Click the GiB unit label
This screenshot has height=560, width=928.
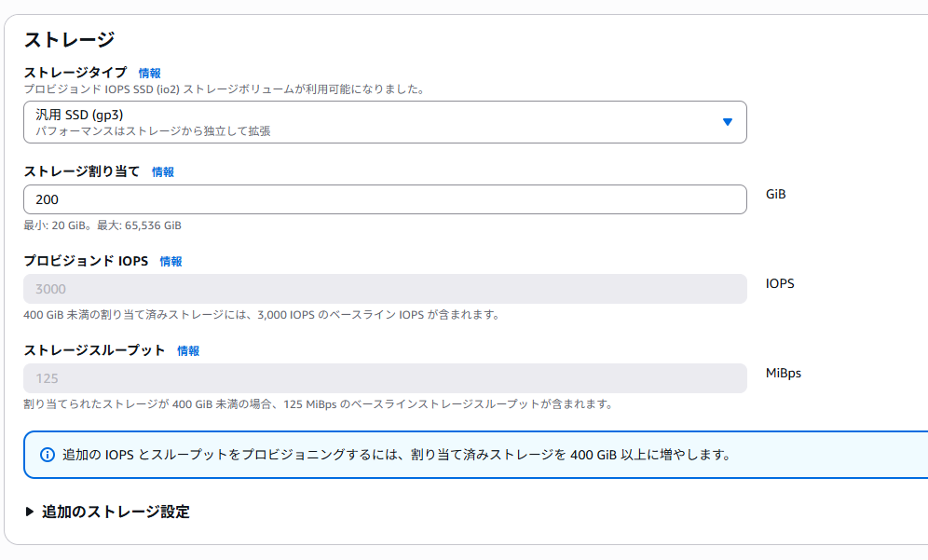(x=775, y=195)
